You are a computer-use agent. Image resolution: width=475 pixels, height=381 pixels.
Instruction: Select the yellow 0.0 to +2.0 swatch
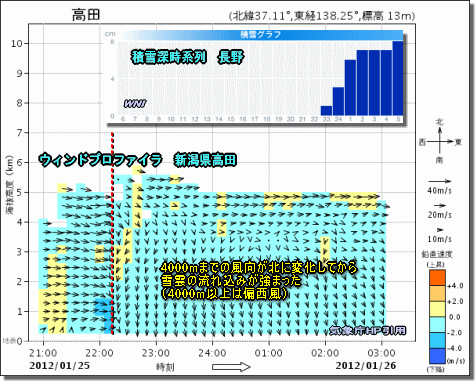click(437, 309)
